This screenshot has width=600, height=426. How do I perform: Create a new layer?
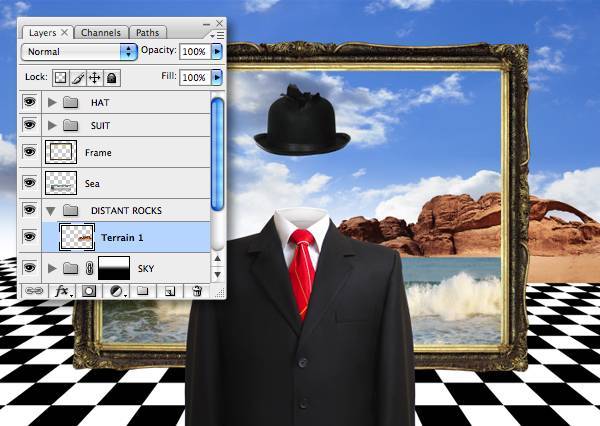(x=170, y=292)
